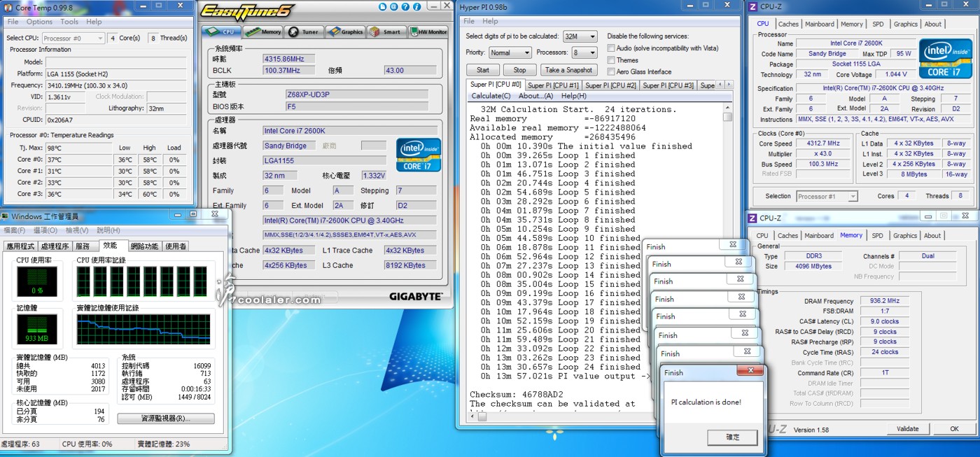Select Super PI [CPU #1] tab
This screenshot has width=980, height=457.
coord(552,85)
